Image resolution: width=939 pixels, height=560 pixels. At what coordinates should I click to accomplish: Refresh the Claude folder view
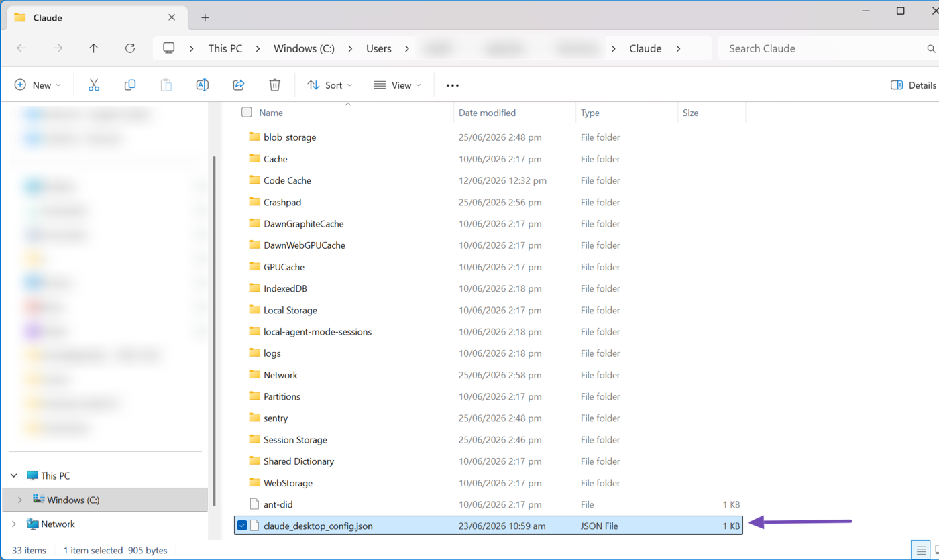(130, 48)
